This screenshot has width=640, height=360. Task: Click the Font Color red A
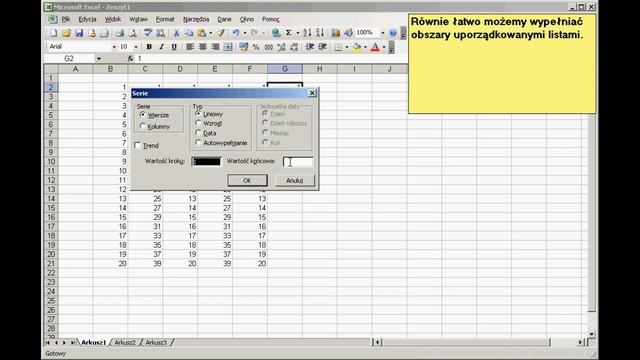click(x=375, y=47)
